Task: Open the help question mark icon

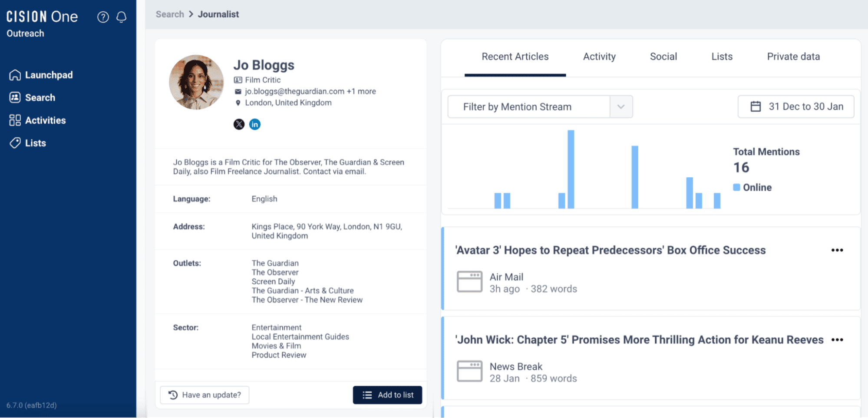Action: point(103,17)
